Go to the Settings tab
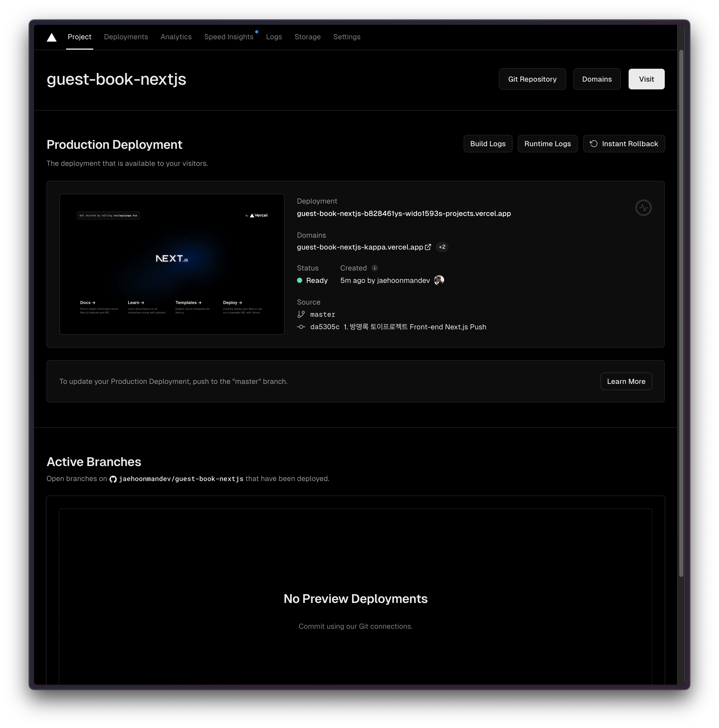719x728 pixels. [347, 37]
